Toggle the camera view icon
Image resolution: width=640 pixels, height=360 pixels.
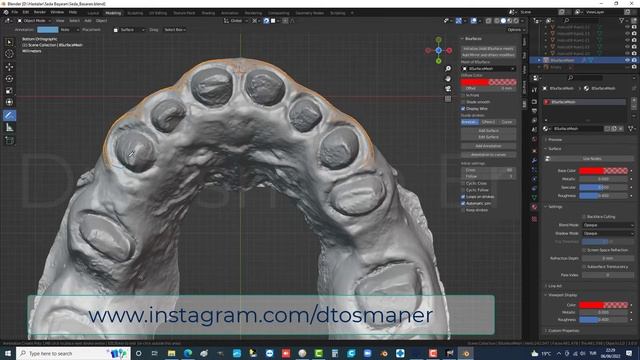[448, 89]
